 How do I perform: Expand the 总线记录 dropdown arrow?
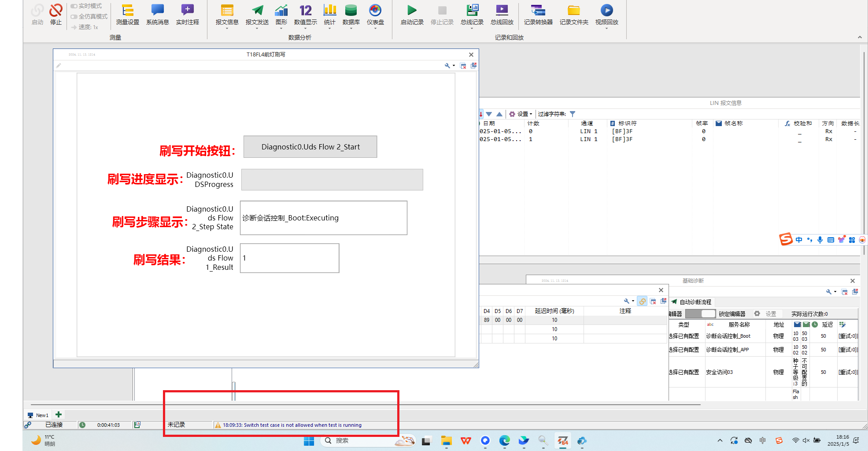pyautogui.click(x=472, y=28)
